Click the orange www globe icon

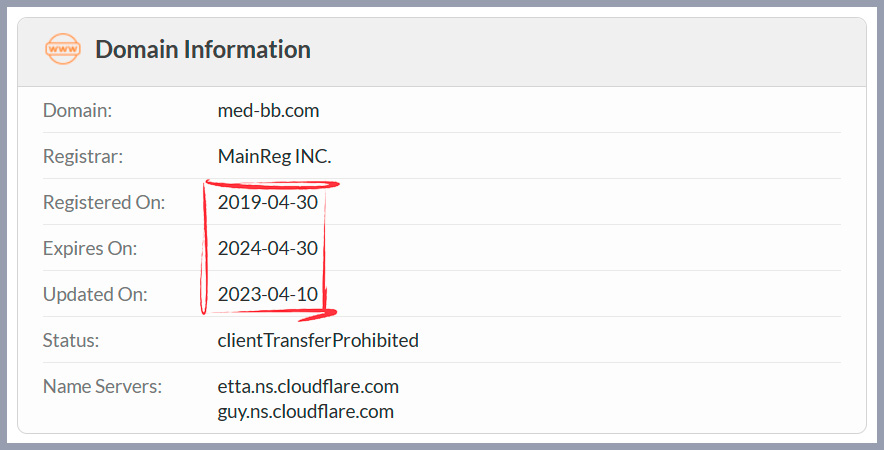pos(63,49)
